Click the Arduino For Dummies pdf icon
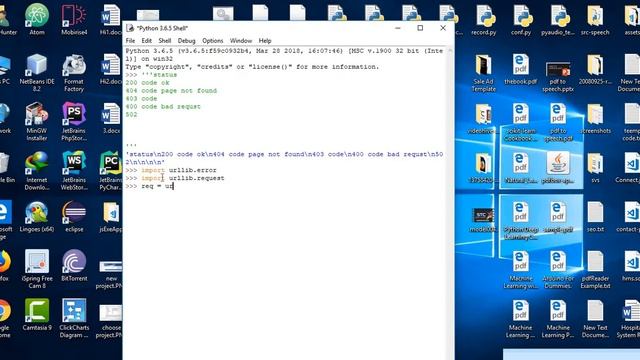The image size is (640, 360). coord(558,269)
